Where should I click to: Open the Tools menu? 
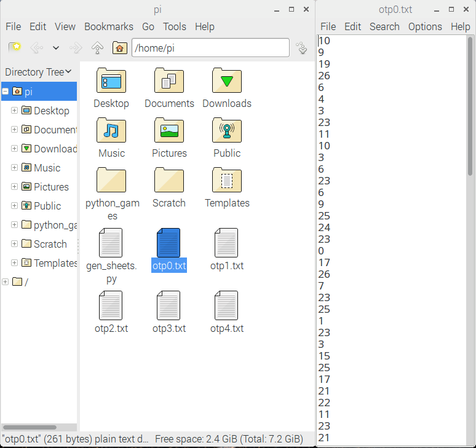175,26
